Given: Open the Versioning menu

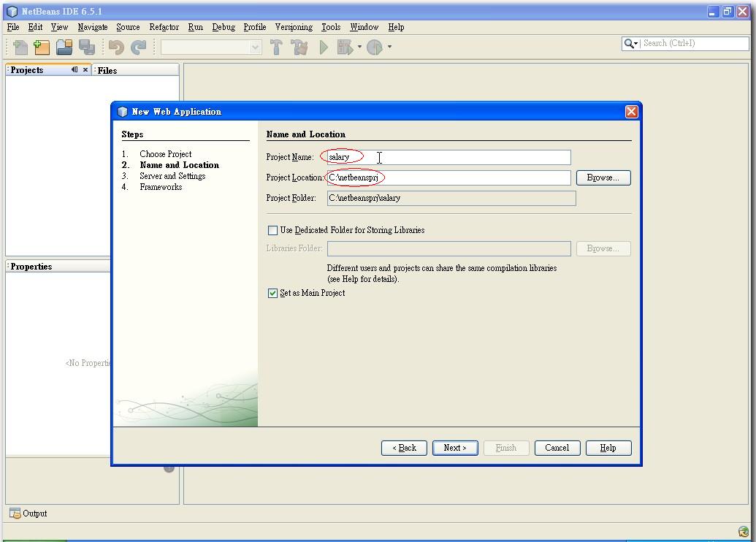Looking at the screenshot, I should pos(294,27).
